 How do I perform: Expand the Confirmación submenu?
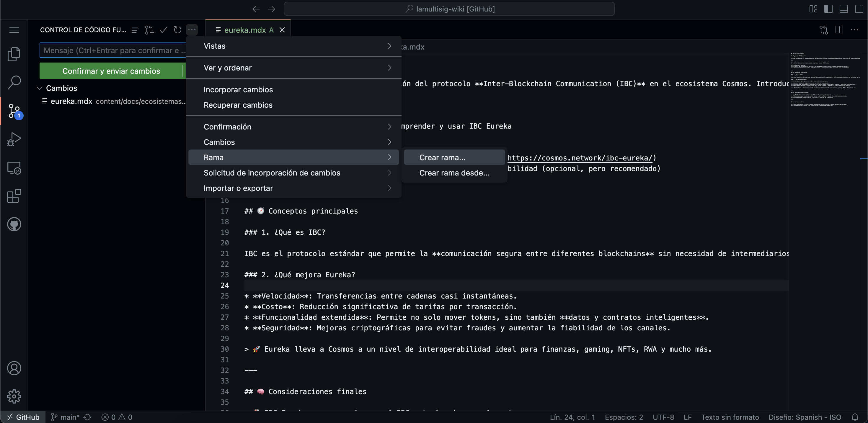click(x=293, y=127)
